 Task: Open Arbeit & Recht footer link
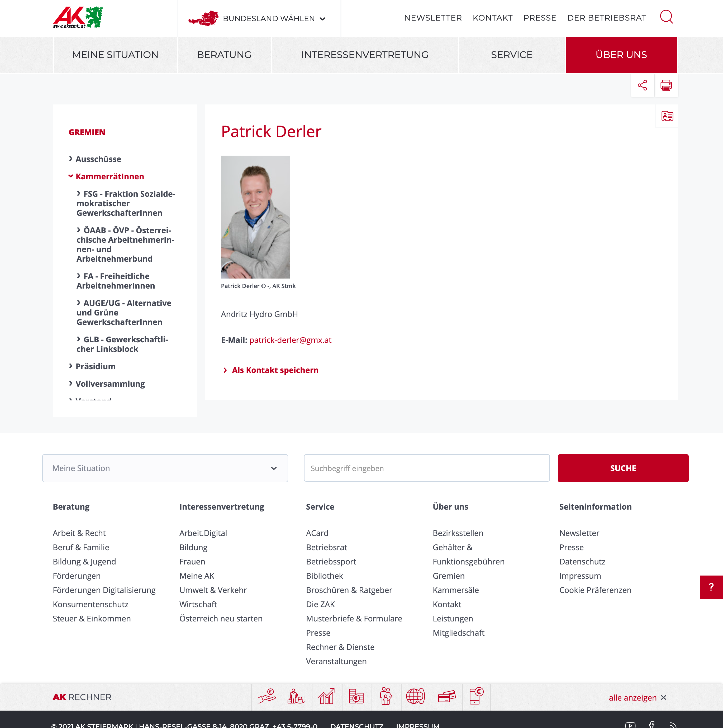79,533
